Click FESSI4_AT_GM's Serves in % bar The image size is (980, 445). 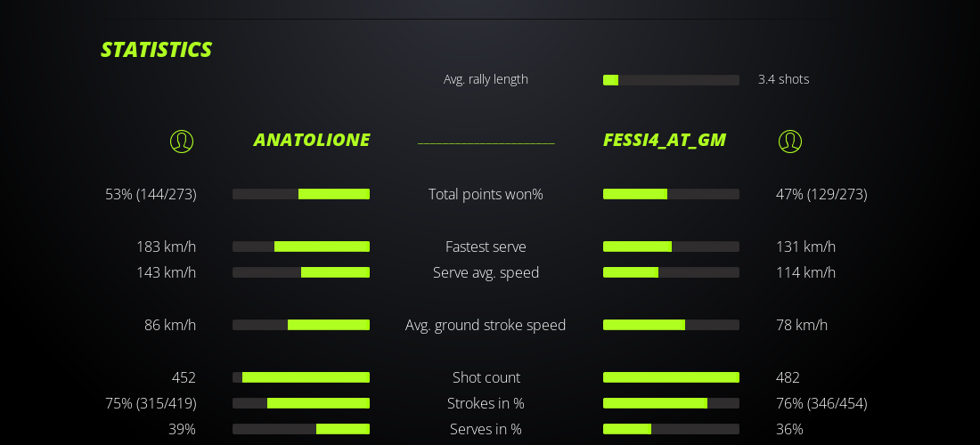[x=671, y=429]
